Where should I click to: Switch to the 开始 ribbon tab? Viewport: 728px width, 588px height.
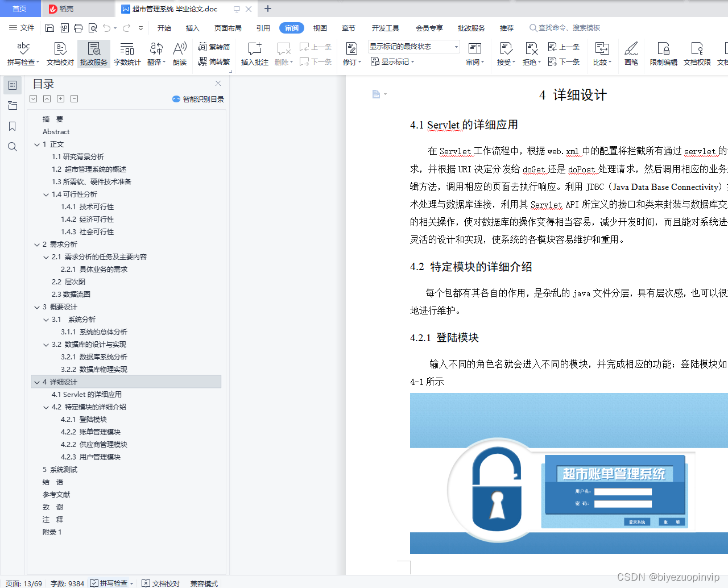164,28
